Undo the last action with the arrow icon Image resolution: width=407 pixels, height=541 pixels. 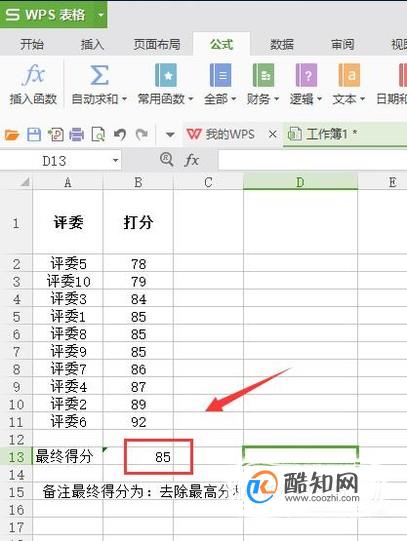(x=120, y=134)
